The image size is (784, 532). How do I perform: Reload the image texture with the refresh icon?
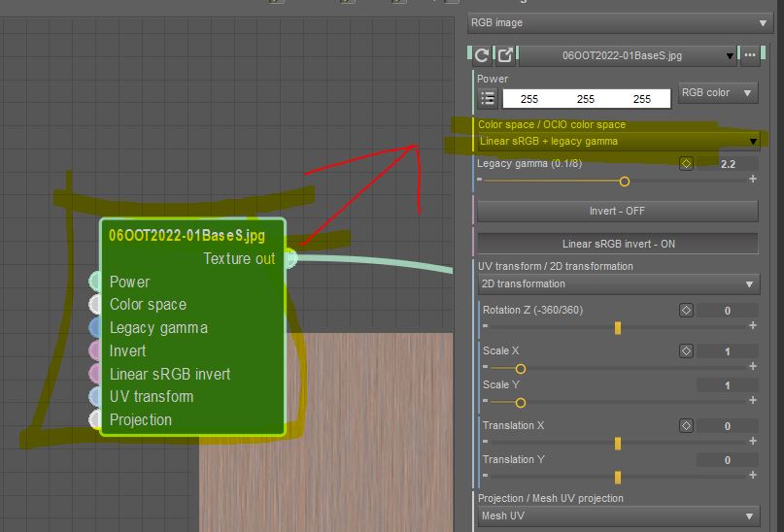click(x=482, y=55)
